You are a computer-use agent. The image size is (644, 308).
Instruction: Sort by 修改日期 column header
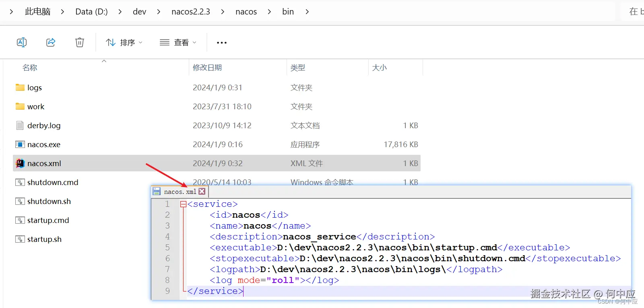pos(207,68)
